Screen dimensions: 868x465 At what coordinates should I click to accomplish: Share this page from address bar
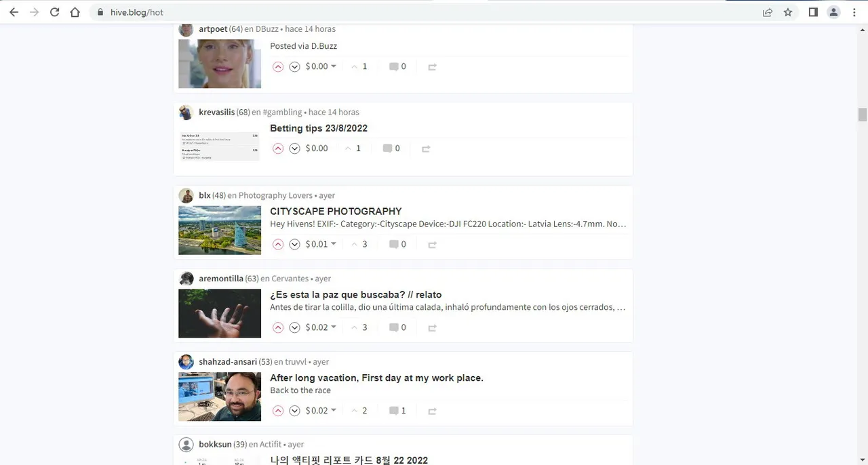pos(768,12)
